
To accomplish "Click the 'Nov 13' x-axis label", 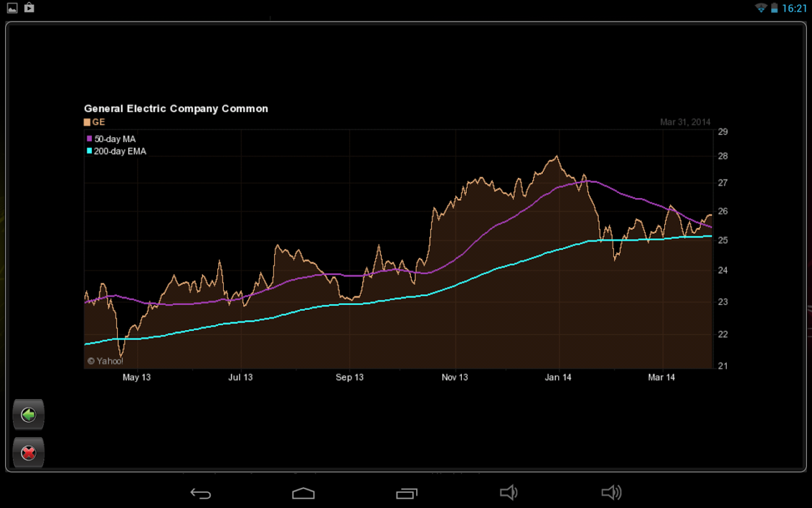I will click(x=454, y=377).
